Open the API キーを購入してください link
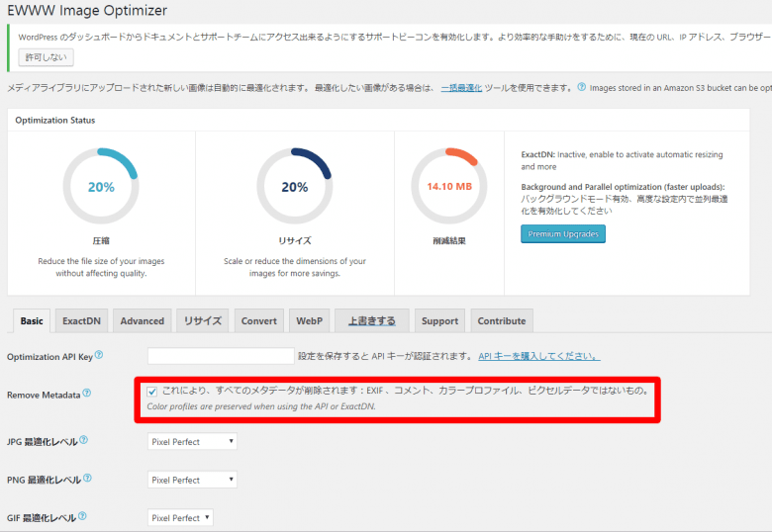This screenshot has width=772, height=532. 539,356
